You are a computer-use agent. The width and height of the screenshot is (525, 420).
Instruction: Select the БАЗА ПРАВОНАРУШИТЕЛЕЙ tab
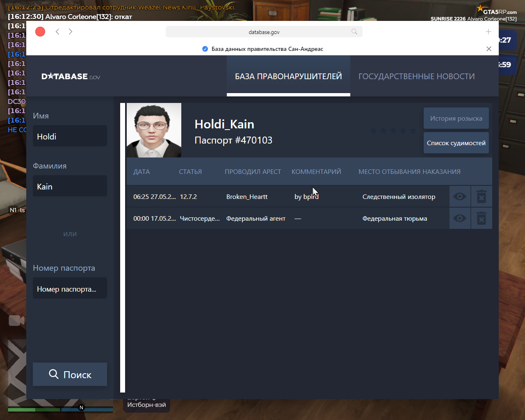288,76
